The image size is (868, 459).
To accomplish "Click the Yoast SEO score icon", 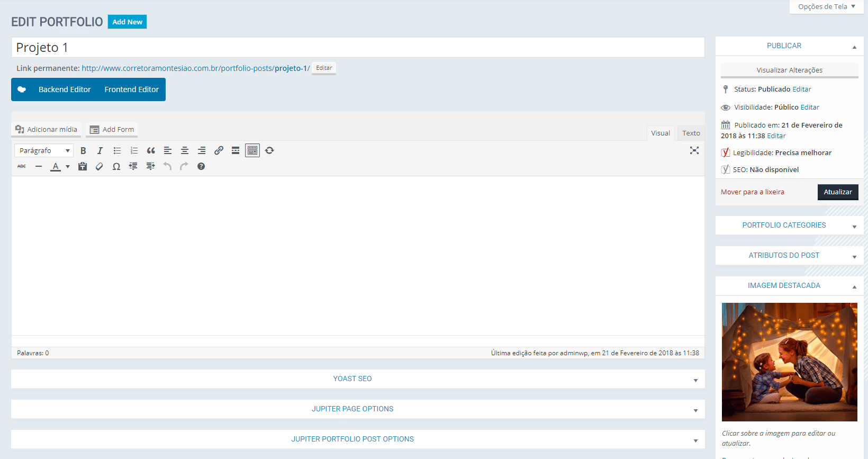I will click(726, 169).
